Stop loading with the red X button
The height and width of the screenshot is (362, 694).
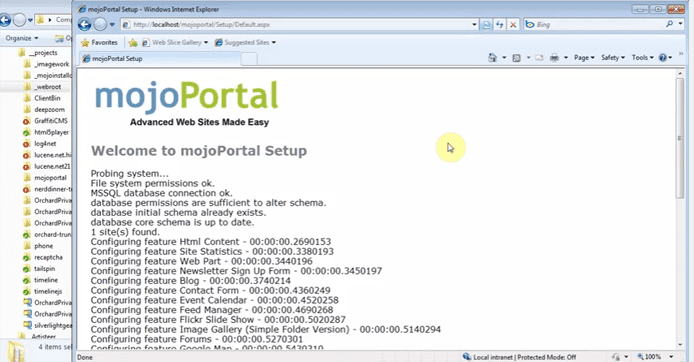pos(513,25)
